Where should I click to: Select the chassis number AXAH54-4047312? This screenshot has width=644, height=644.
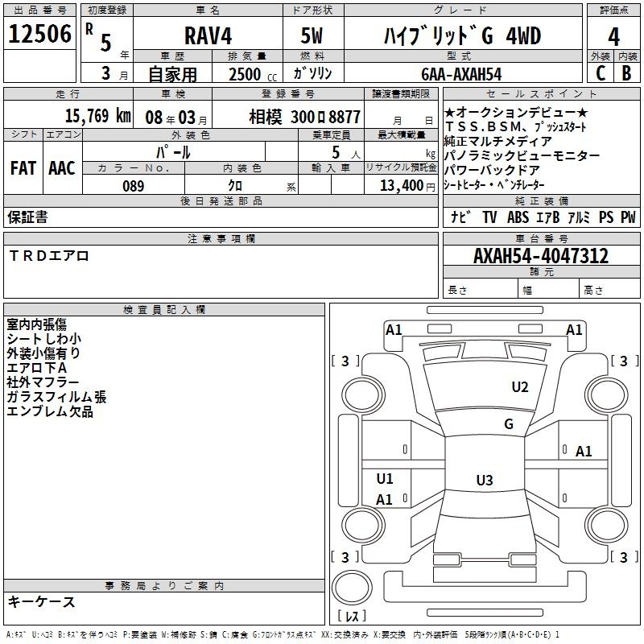coord(541,257)
